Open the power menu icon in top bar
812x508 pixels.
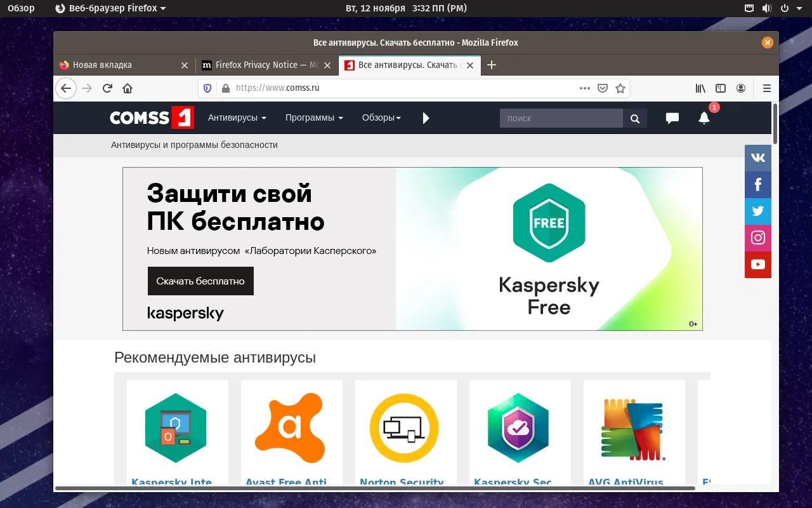(x=784, y=8)
